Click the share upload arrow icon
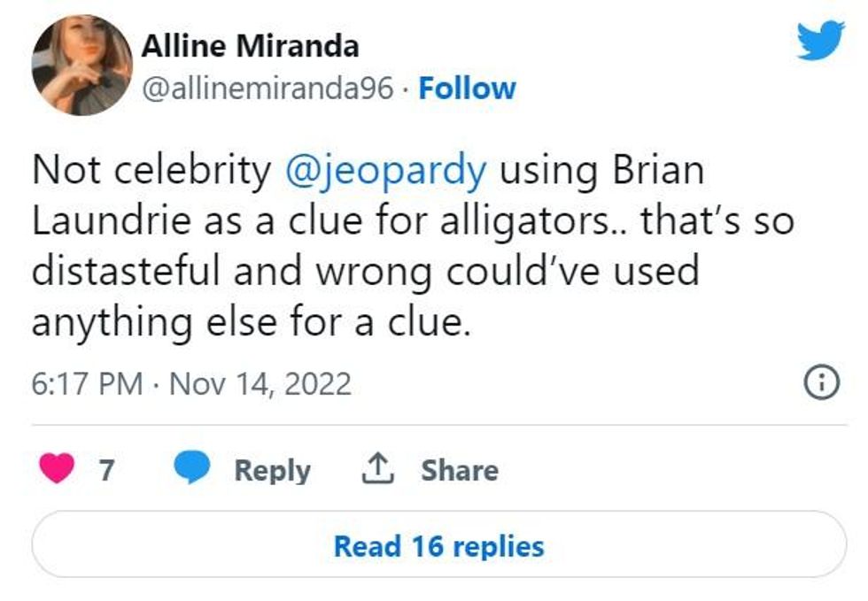The image size is (868, 601). point(376,469)
